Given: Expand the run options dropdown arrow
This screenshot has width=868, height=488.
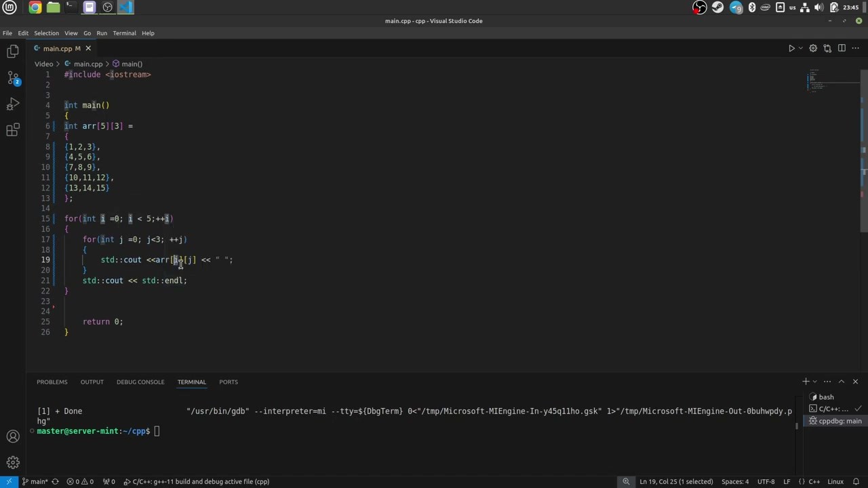Looking at the screenshot, I should (800, 48).
